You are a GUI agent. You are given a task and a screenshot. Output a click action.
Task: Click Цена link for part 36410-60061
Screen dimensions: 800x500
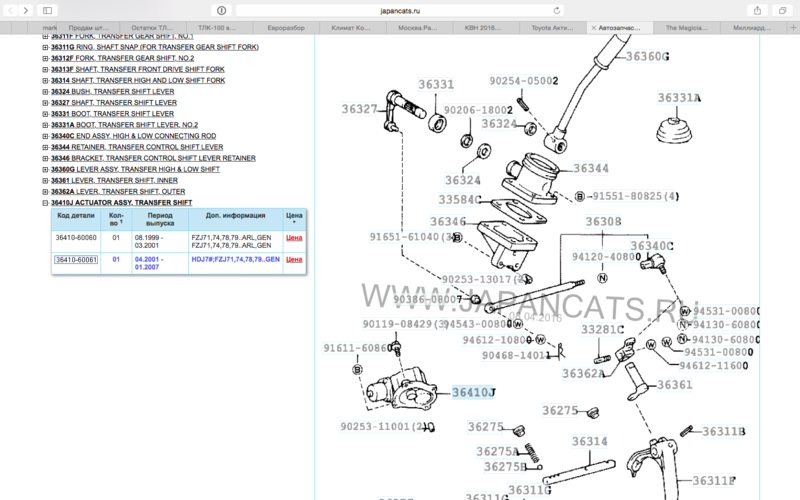[x=294, y=260]
